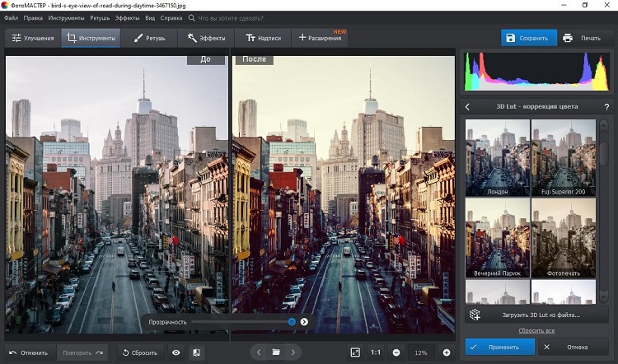Zoom in with the plus icon

coord(447,352)
